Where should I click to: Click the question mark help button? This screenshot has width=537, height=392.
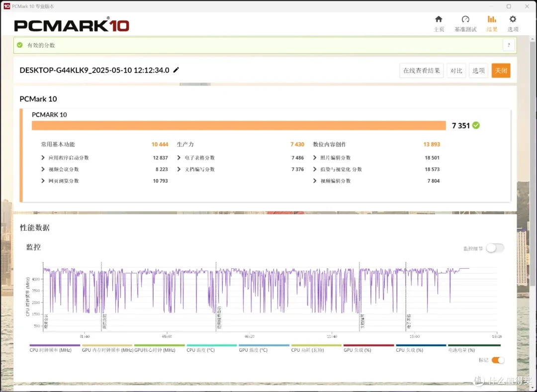tap(509, 45)
